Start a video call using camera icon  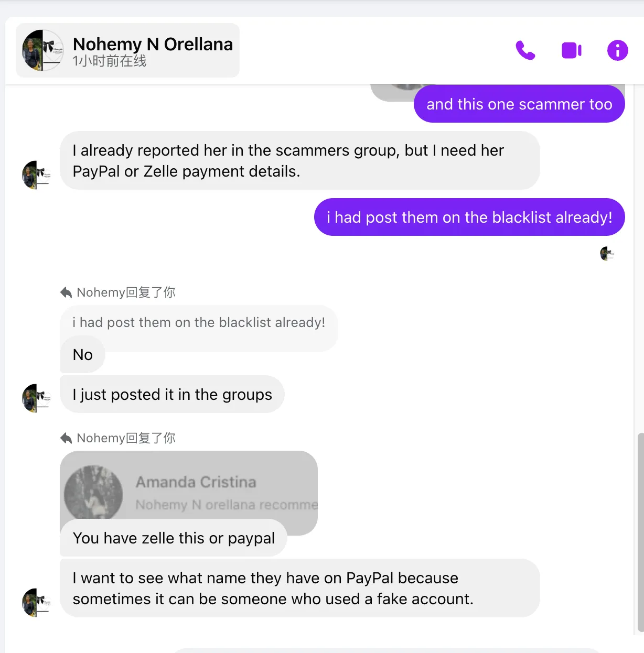572,50
